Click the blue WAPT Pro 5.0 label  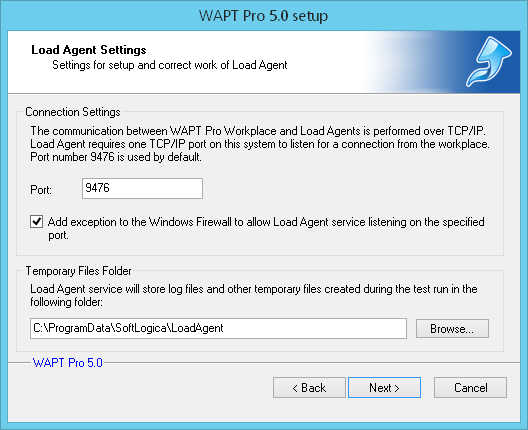[68, 363]
